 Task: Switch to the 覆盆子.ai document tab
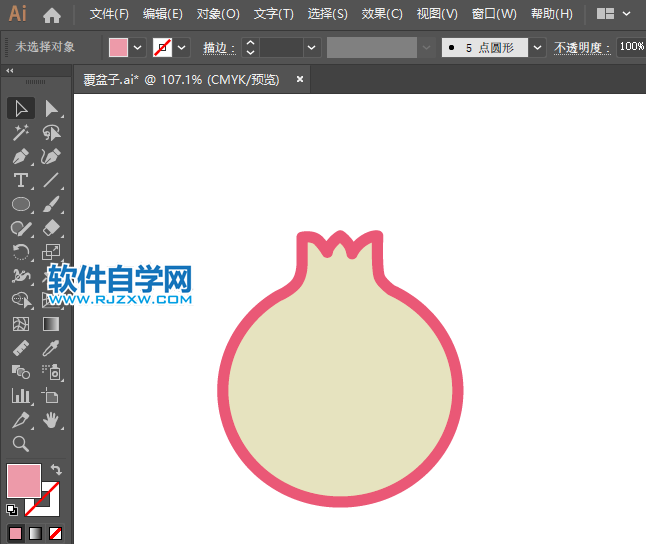181,80
